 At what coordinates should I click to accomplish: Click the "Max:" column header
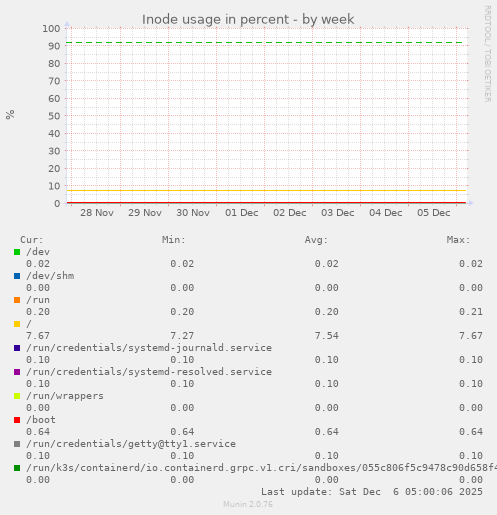[x=459, y=240]
